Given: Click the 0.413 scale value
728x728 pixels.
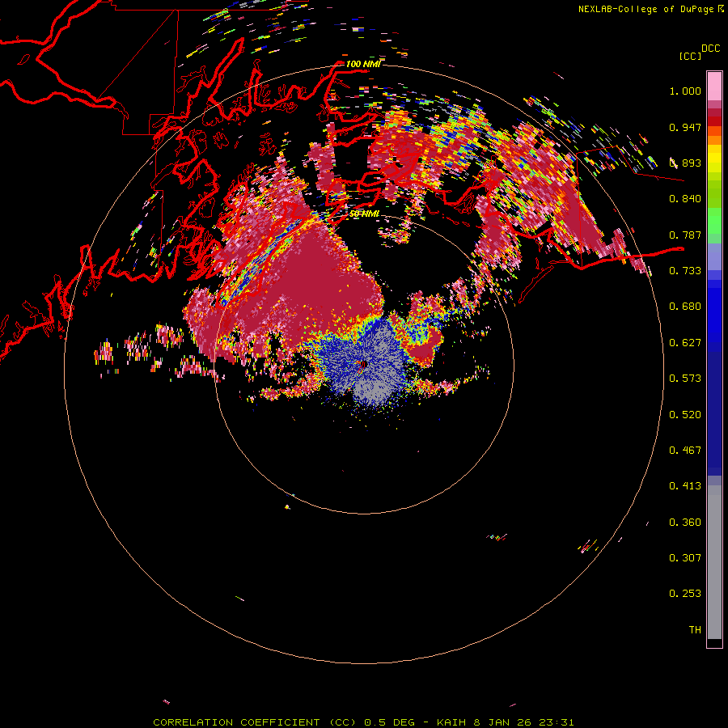Looking at the screenshot, I should click(685, 486).
